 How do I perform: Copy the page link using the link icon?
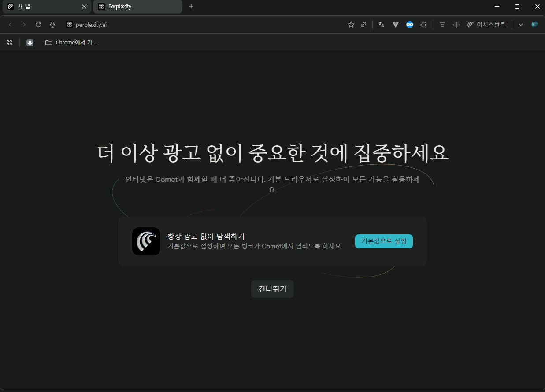[363, 25]
